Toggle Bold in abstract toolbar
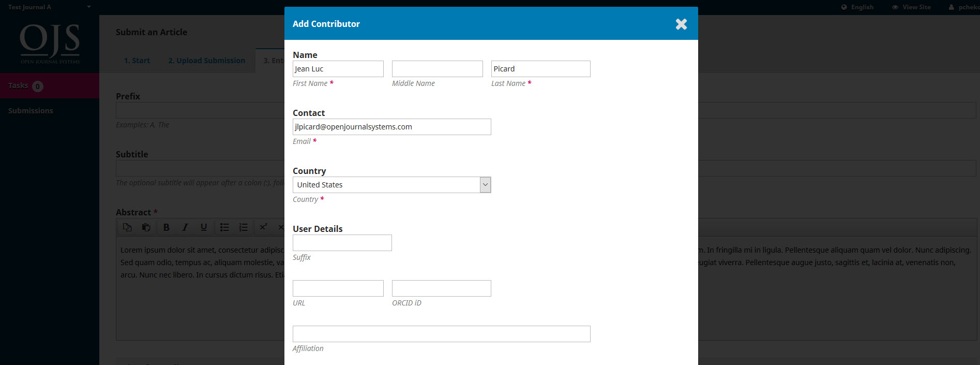The image size is (980, 365). click(x=166, y=227)
